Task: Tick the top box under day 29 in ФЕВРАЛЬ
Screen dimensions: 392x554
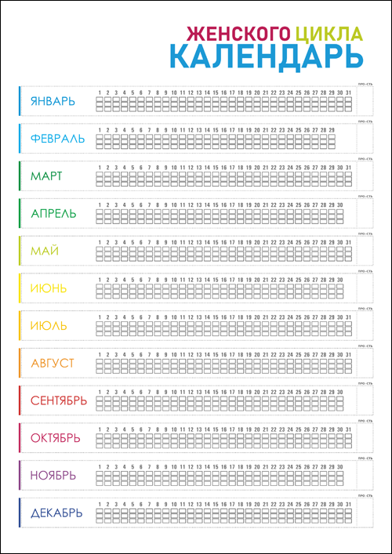Action: click(331, 136)
